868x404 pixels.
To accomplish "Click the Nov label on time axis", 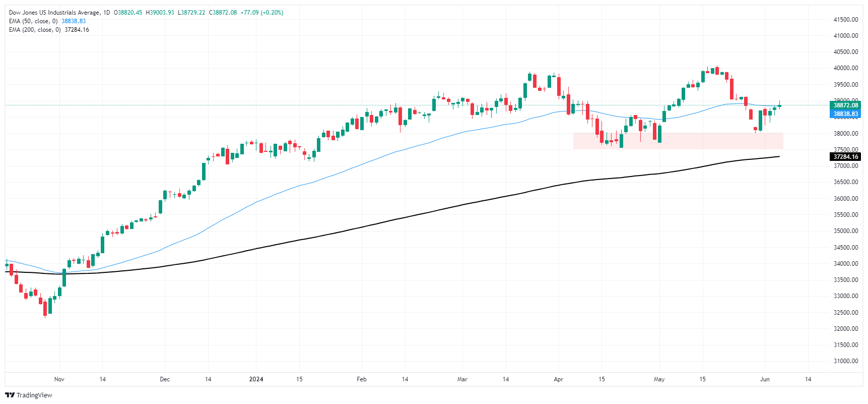I will tap(59, 379).
